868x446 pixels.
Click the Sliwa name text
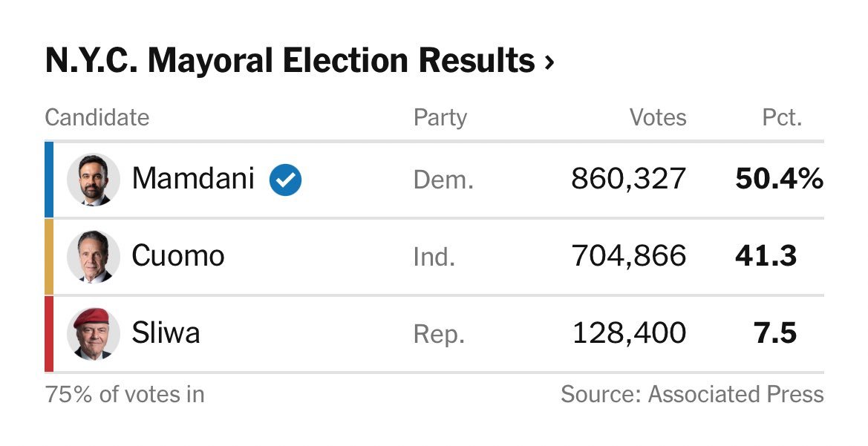pyautogui.click(x=166, y=333)
